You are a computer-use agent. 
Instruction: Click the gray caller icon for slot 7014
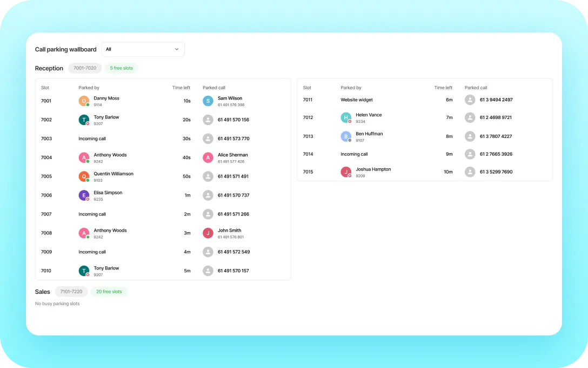tap(470, 154)
